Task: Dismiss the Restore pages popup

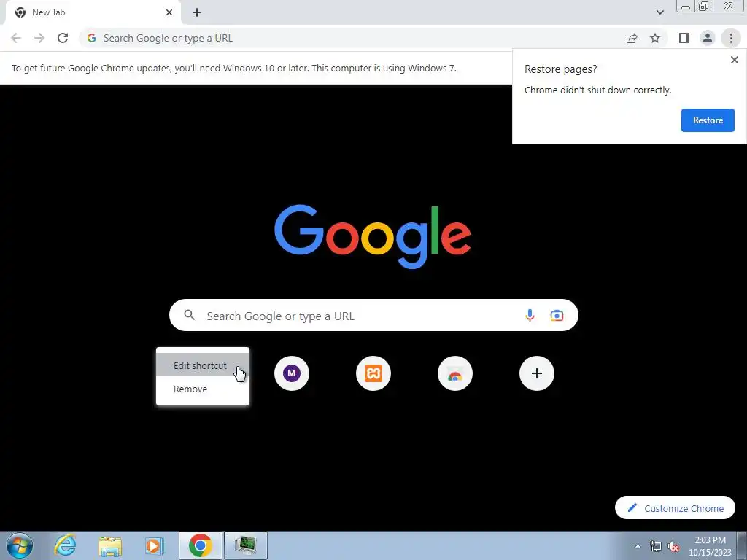Action: [x=734, y=60]
